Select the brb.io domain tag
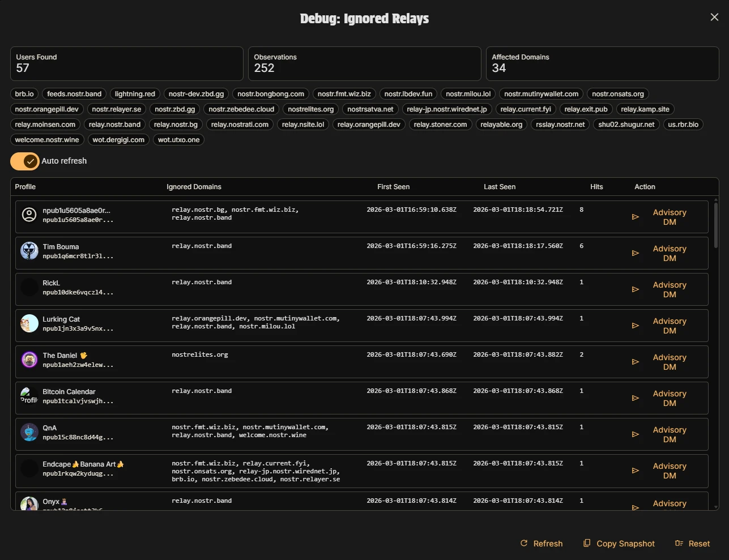 (x=24, y=94)
